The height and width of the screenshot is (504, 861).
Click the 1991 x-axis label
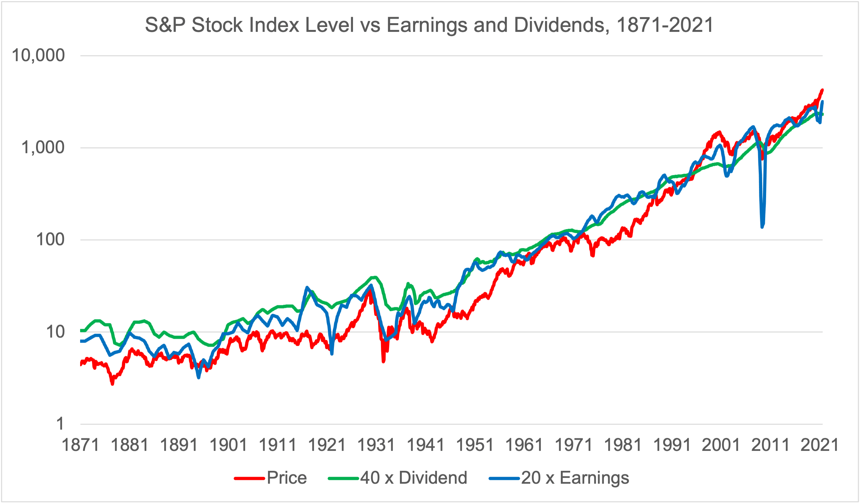672,445
